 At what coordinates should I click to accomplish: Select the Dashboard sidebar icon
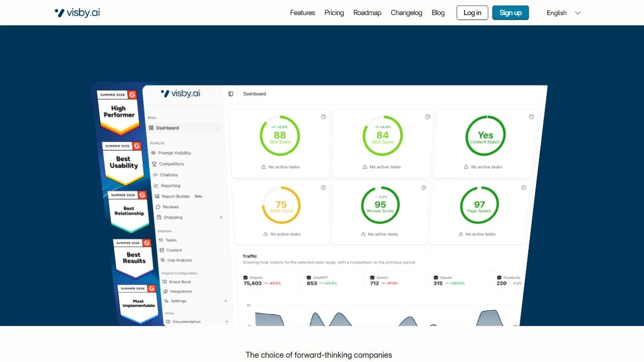151,128
